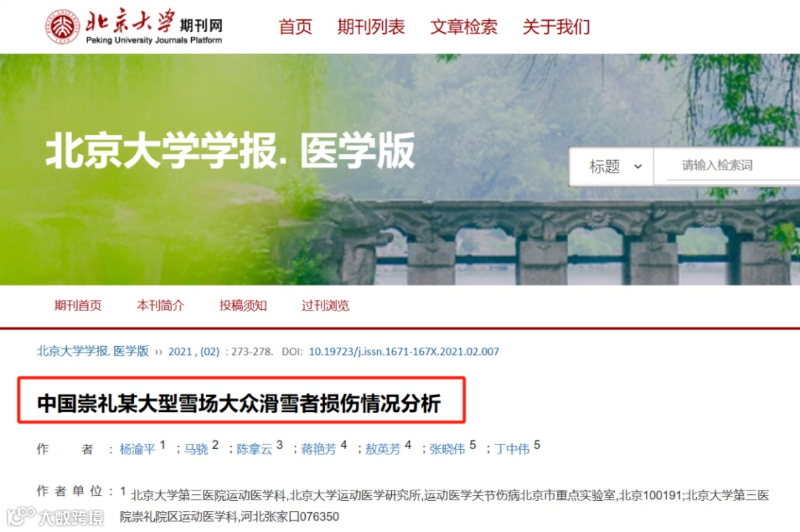This screenshot has width=800, height=532.
Task: Go to 文章检索 page
Action: (464, 27)
